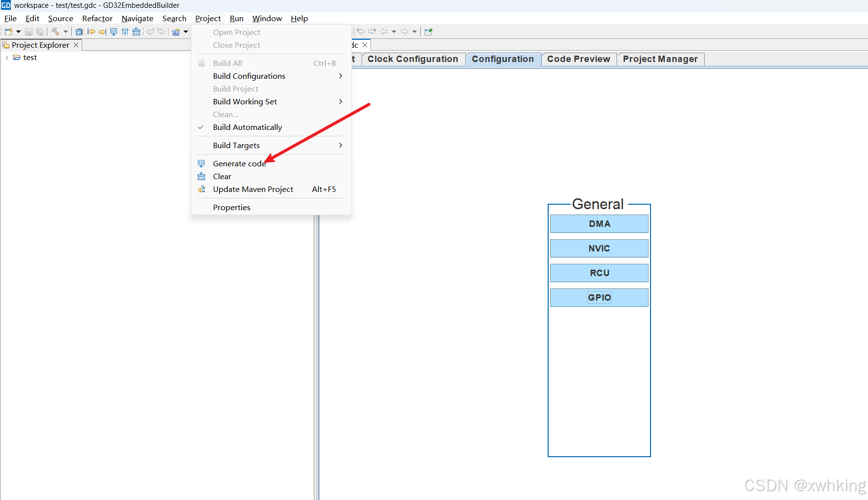868x500 pixels.
Task: Open the Refactor menu
Action: [97, 19]
